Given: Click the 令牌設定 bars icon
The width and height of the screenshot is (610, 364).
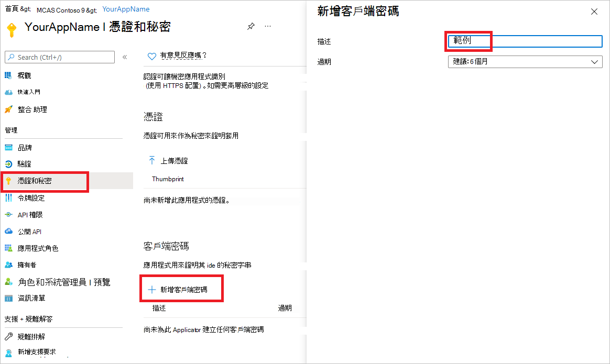Looking at the screenshot, I should 8,198.
